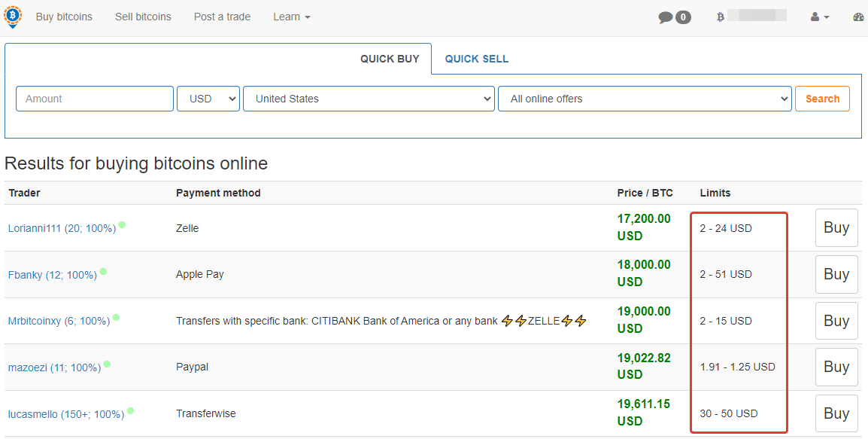This screenshot has height=439, width=868.
Task: Click the 19,000.00 USD price
Action: coord(644,320)
